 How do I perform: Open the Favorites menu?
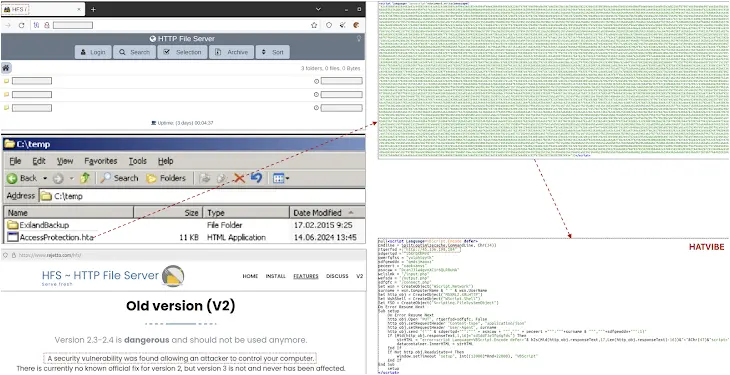point(101,161)
